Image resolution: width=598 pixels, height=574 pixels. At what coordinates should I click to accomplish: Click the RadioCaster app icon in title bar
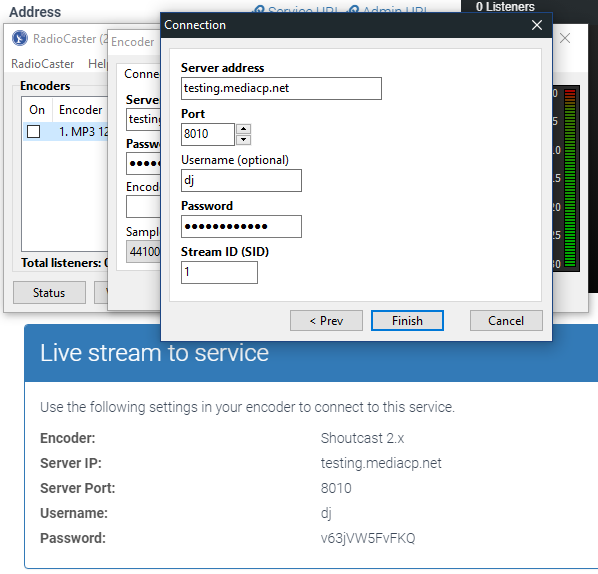point(19,38)
